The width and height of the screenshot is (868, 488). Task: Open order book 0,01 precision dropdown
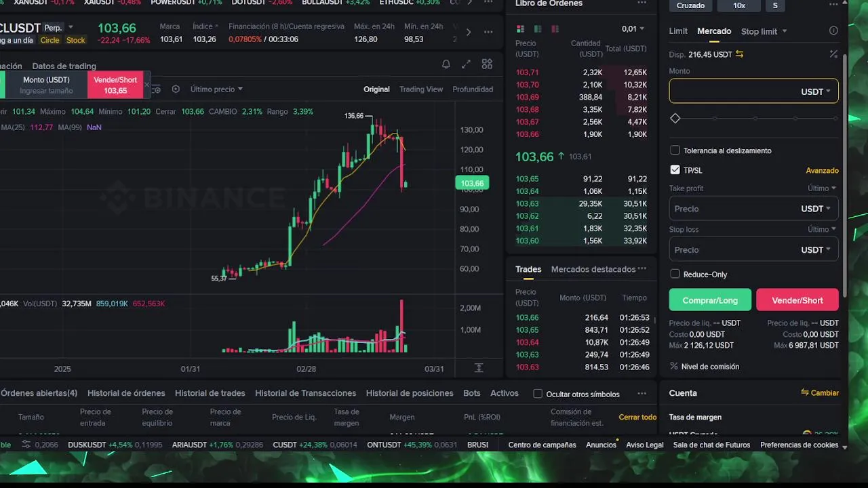pyautogui.click(x=633, y=29)
